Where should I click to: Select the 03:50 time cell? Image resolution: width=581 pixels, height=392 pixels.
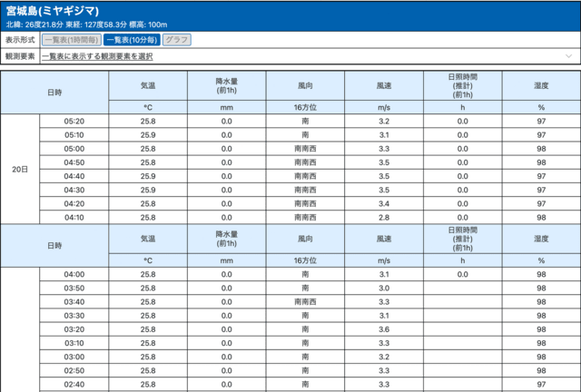click(x=74, y=288)
